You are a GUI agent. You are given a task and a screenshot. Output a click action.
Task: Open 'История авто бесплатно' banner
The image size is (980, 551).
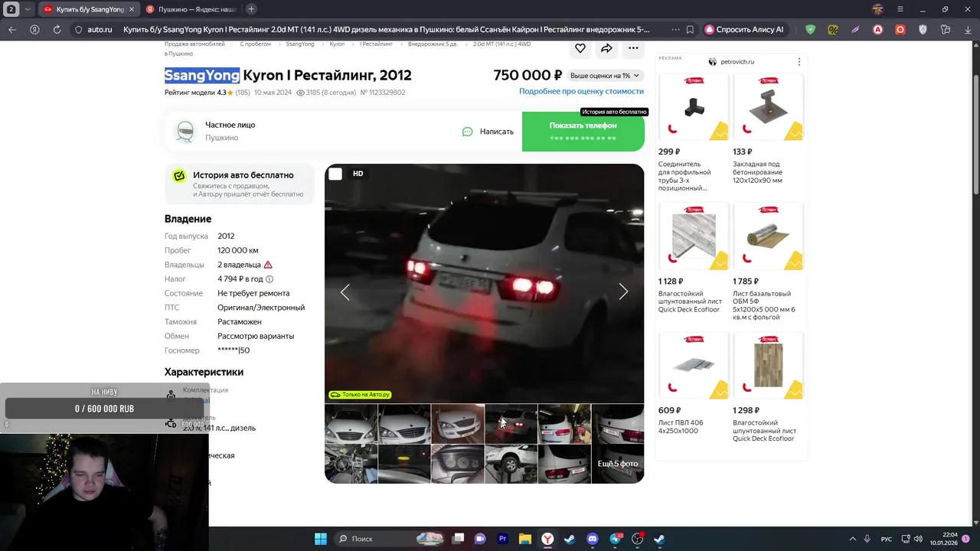click(x=239, y=186)
